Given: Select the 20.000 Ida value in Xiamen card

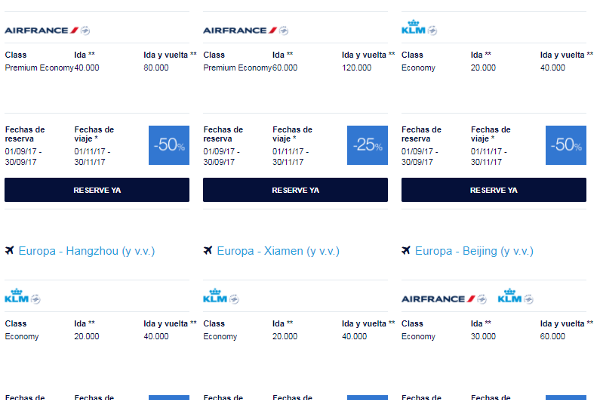Looking at the screenshot, I should (285, 336).
